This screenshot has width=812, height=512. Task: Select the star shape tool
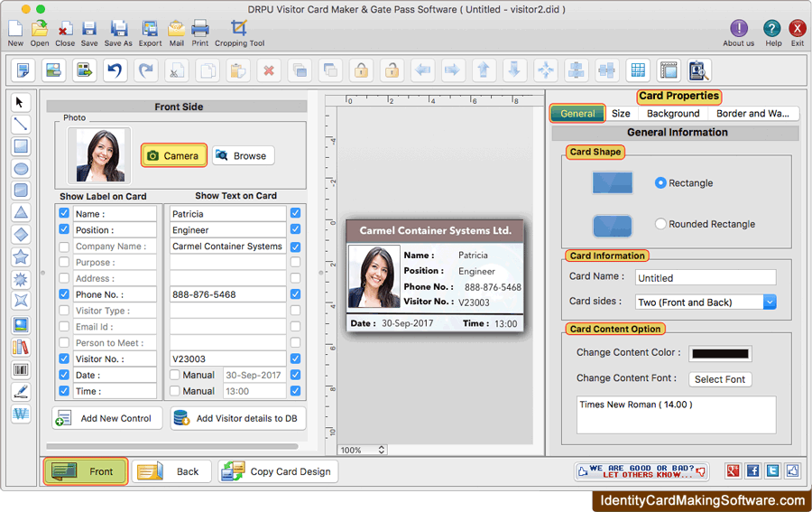click(x=20, y=256)
